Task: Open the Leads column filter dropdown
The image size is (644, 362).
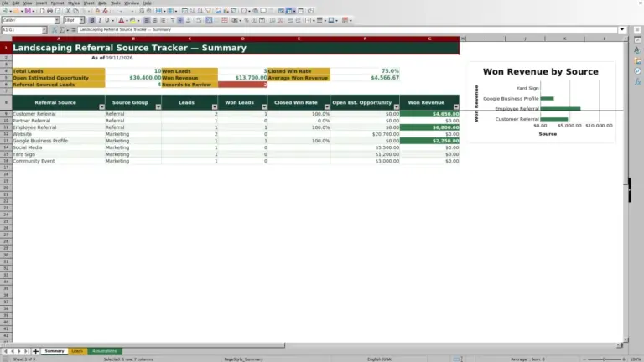Action: (x=215, y=106)
